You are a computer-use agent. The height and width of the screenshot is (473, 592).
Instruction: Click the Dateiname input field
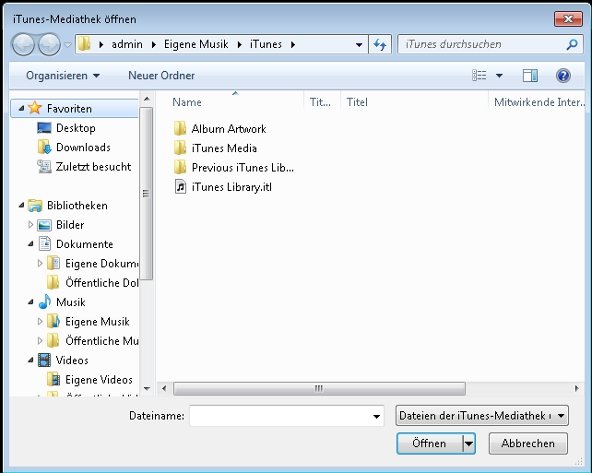tap(280, 416)
